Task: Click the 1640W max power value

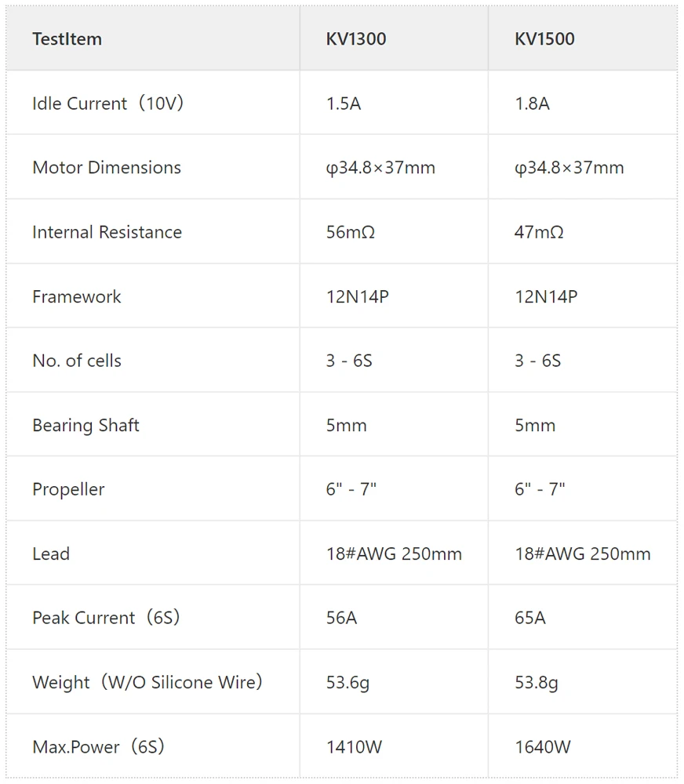Action: point(542,747)
